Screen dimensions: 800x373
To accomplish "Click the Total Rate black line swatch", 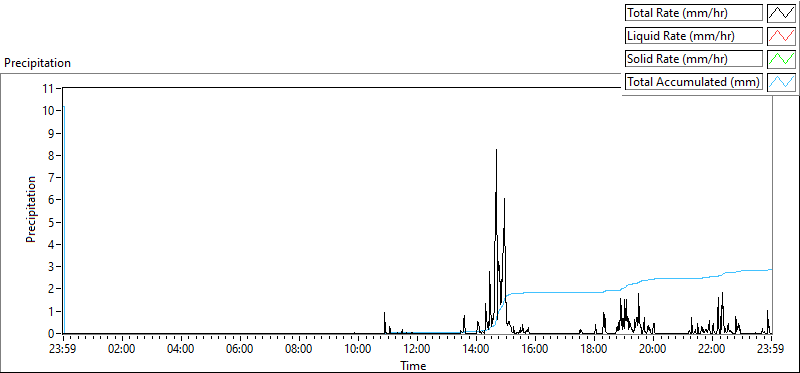I will [x=782, y=13].
